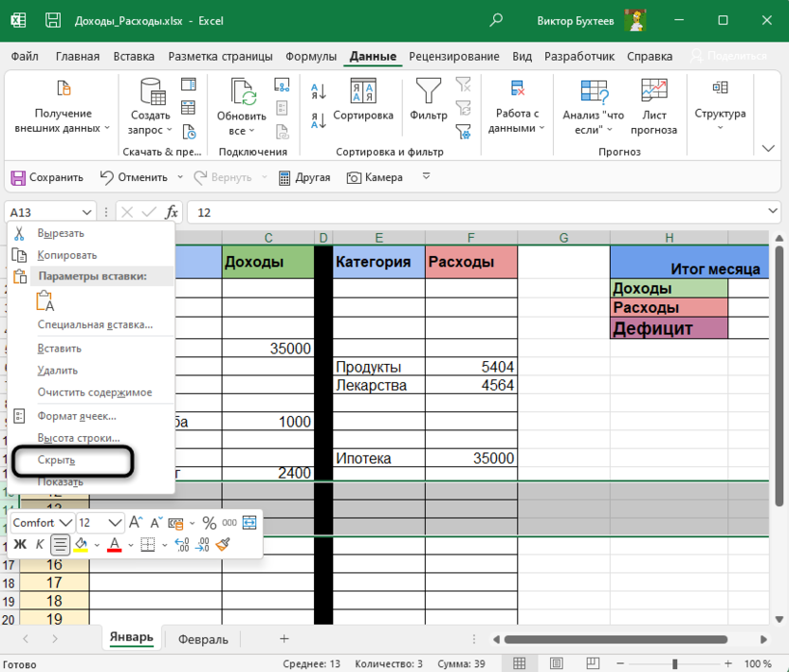The height and width of the screenshot is (672, 789).
Task: Toggle bold in the mini toolbar
Action: [x=20, y=544]
